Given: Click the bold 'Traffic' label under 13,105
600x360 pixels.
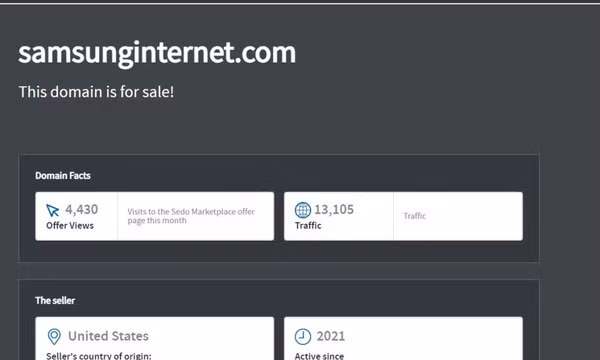Looking at the screenshot, I should click(x=308, y=226).
